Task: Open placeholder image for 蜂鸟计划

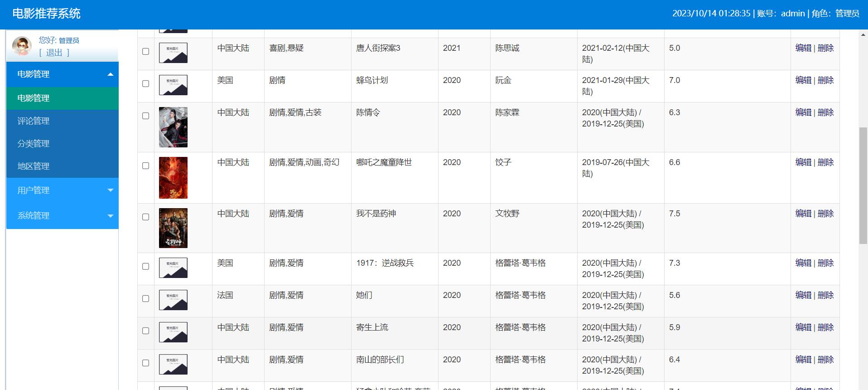Action: coord(173,85)
